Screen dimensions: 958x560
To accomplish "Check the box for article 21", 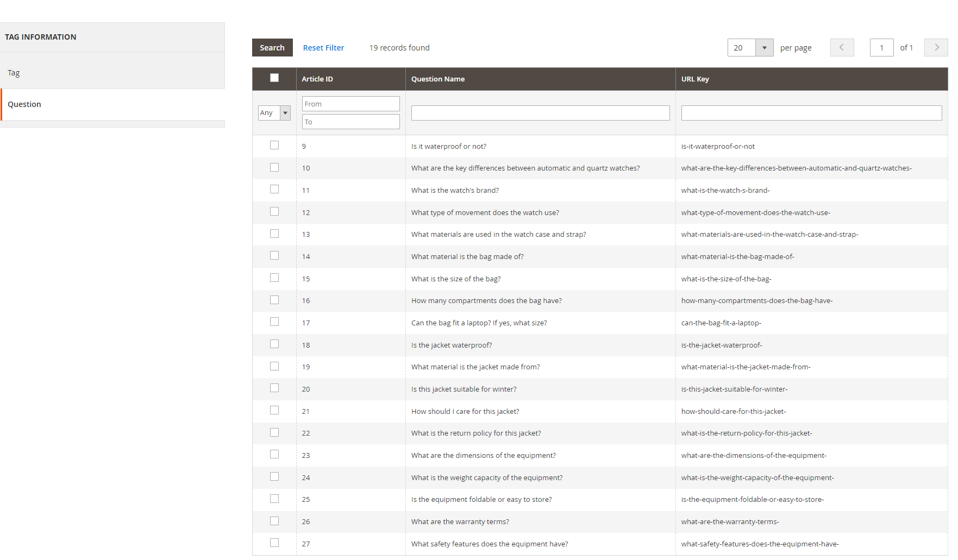I will click(274, 410).
